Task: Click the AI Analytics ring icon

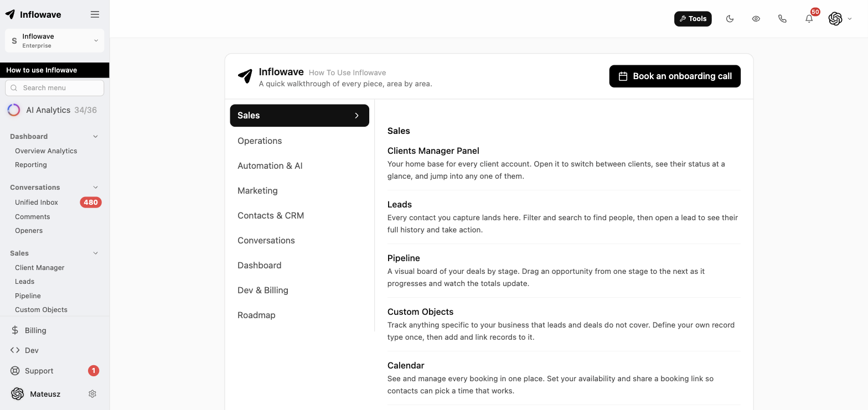Action: 13,110
